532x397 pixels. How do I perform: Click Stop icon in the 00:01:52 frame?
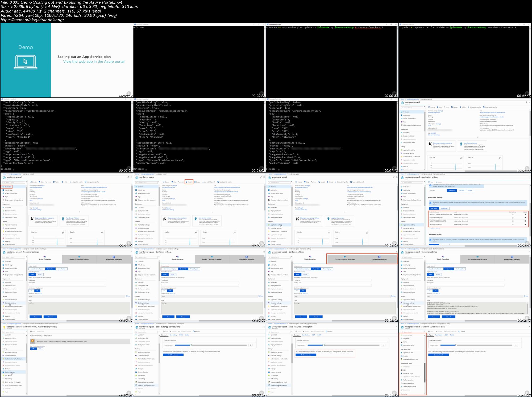(305, 182)
